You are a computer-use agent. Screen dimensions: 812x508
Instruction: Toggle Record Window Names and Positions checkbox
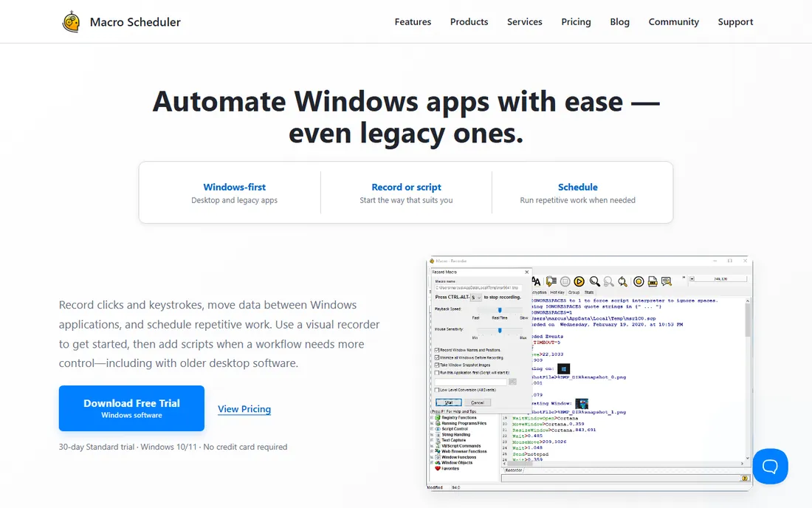pos(436,350)
